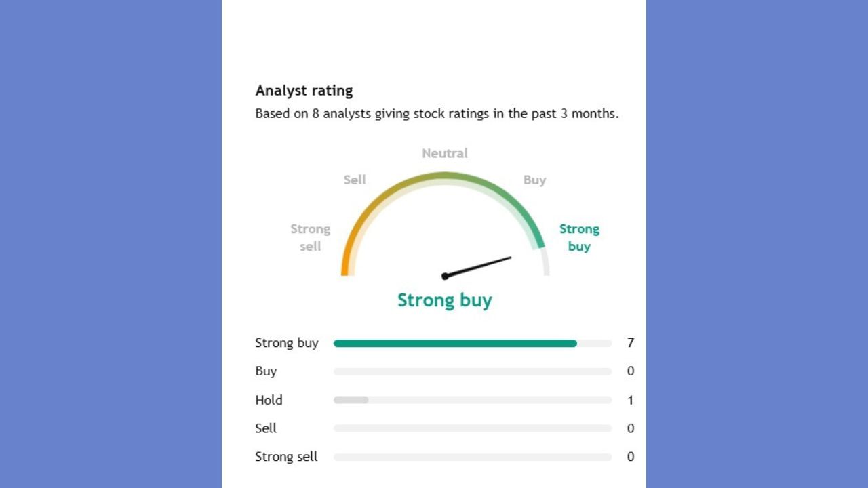Viewport: 868px width, 488px height.
Task: Click the Neutral label above the gauge
Action: tap(445, 153)
